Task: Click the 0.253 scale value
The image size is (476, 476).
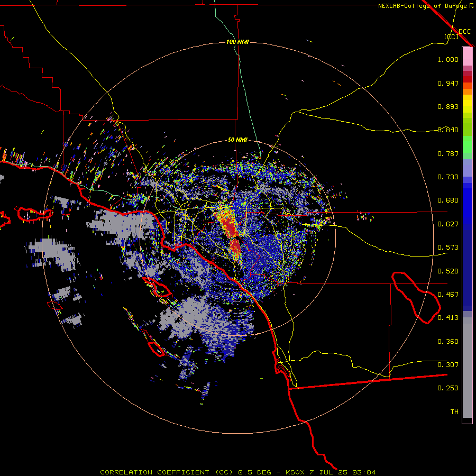Action: pos(448,388)
